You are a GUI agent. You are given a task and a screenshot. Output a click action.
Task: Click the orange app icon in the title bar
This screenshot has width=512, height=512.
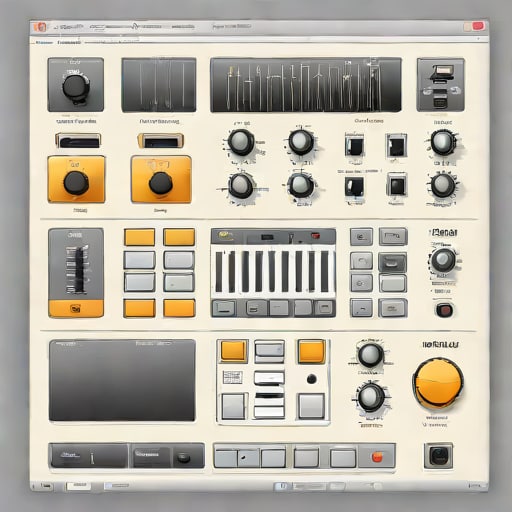point(41,27)
